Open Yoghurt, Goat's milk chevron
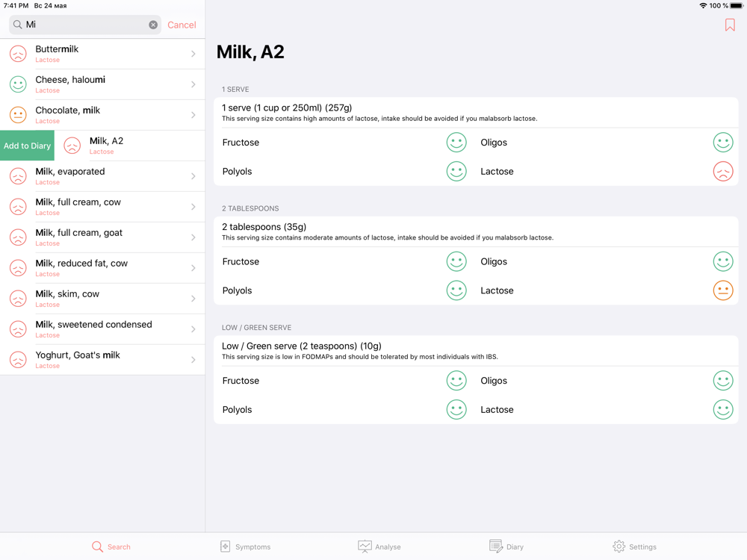 [x=193, y=360]
